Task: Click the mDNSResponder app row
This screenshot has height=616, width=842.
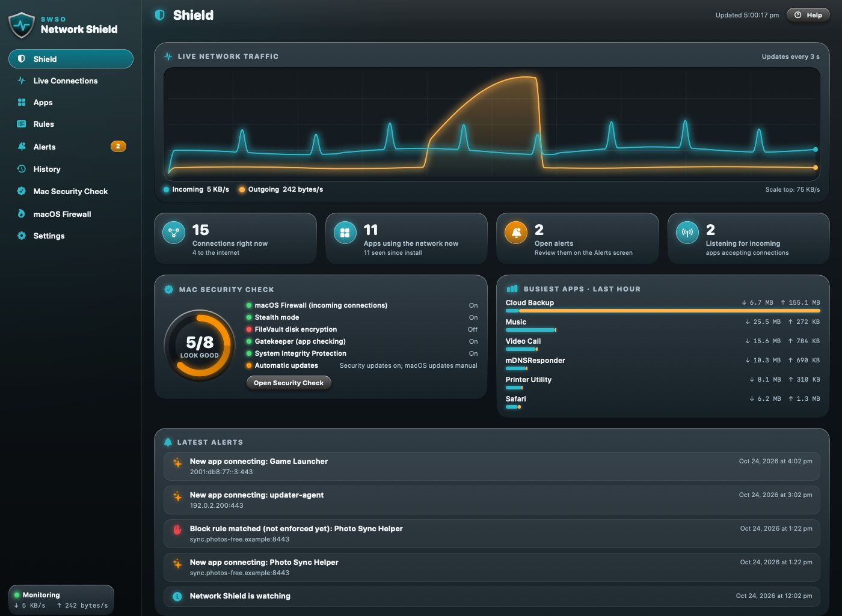Action: 663,364
